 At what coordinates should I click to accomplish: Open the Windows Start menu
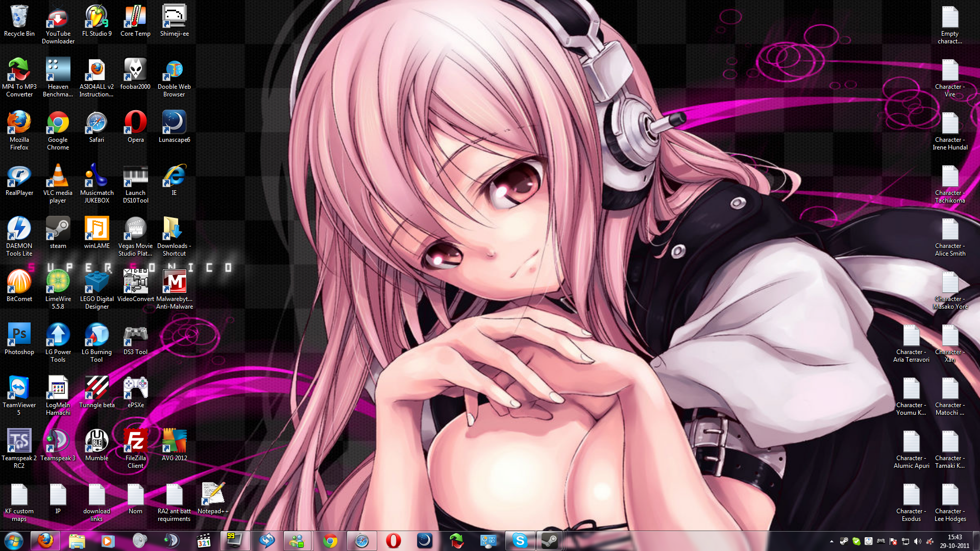14,540
